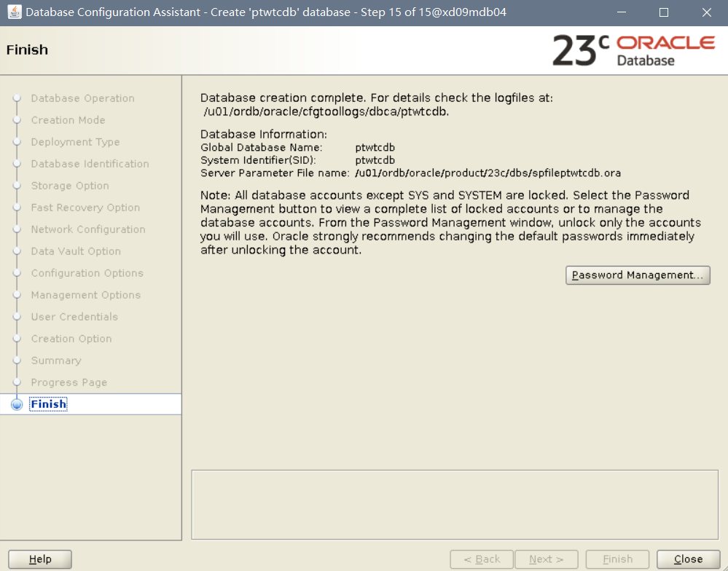Select the Database Operation step
The width and height of the screenshot is (728, 571).
pos(82,98)
